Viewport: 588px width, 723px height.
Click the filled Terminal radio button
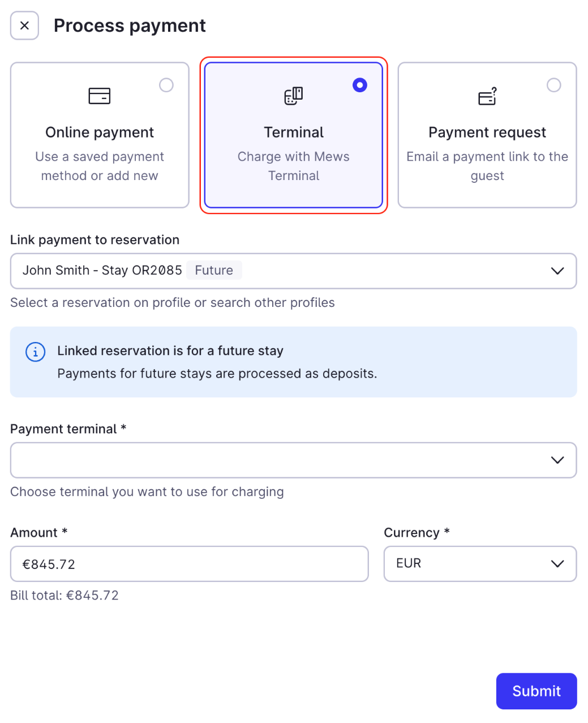coord(360,84)
